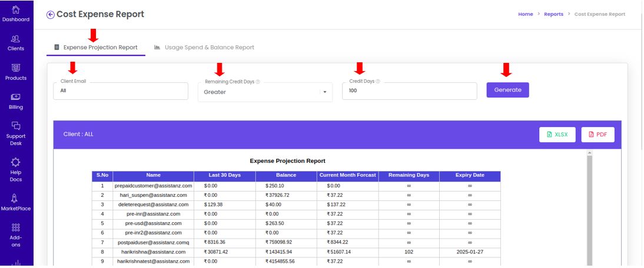Expand the Remaining Credit Days dropdown arrow
Image resolution: width=644 pixels, height=268 pixels.
(x=325, y=92)
